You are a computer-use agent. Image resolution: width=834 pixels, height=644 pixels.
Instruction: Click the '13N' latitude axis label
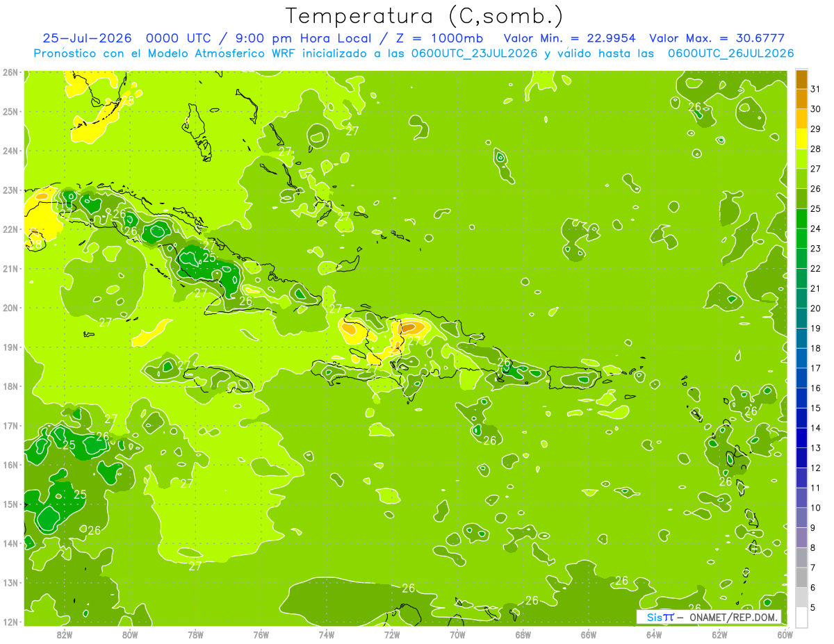(10, 583)
